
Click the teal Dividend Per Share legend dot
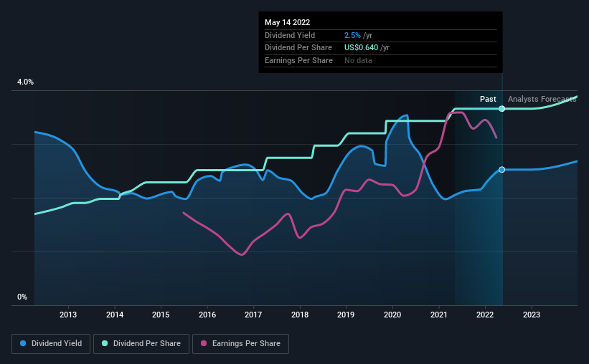click(x=105, y=343)
